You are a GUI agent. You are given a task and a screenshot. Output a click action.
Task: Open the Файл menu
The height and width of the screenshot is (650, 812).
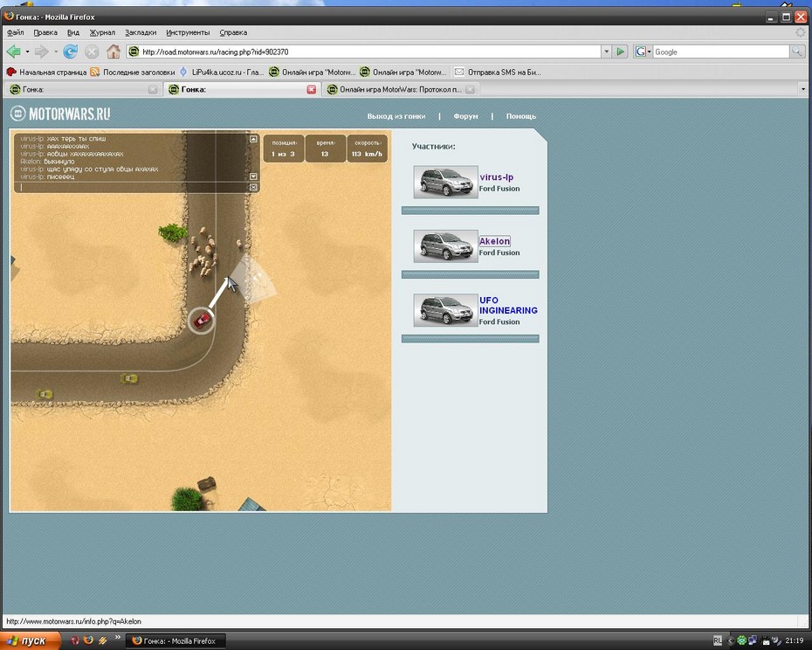(x=16, y=32)
